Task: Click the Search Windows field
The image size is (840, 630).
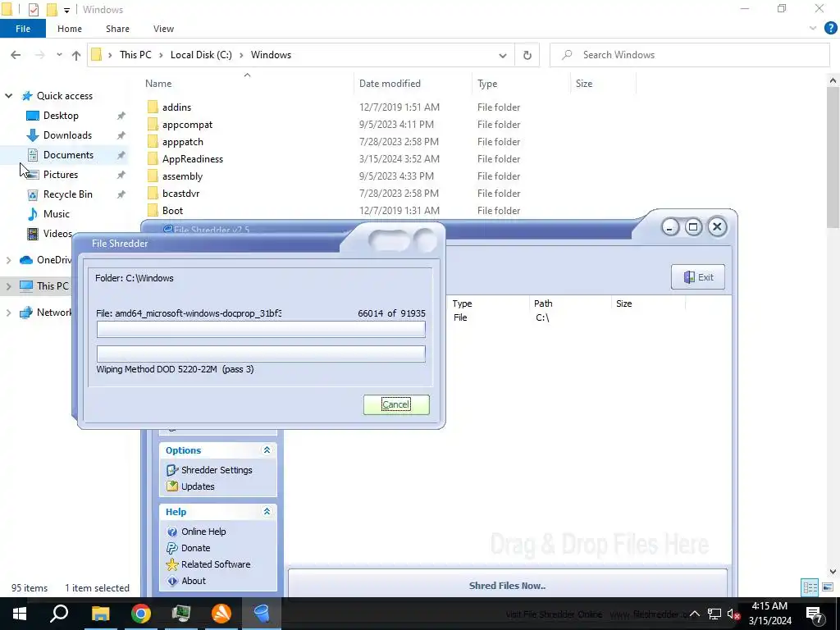Action: point(689,55)
